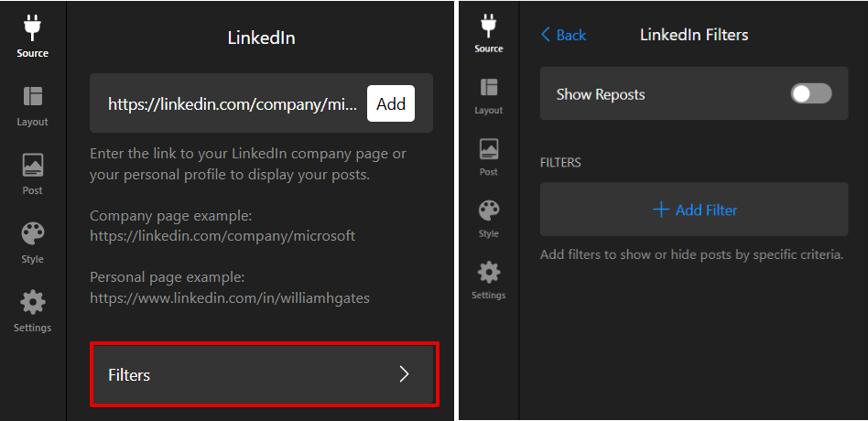The image size is (868, 421).
Task: Open Settings tab in the LinkedIn panel
Action: tap(32, 311)
